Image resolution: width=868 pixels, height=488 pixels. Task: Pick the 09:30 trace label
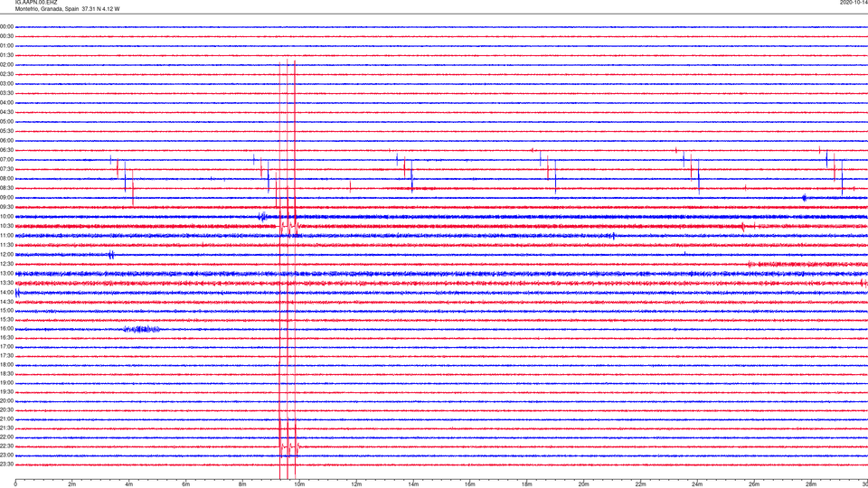6,207
